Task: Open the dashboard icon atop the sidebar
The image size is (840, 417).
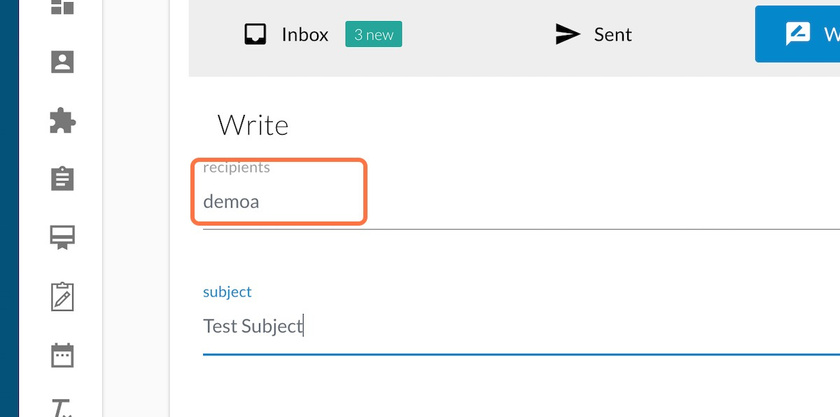Action: [x=62, y=6]
